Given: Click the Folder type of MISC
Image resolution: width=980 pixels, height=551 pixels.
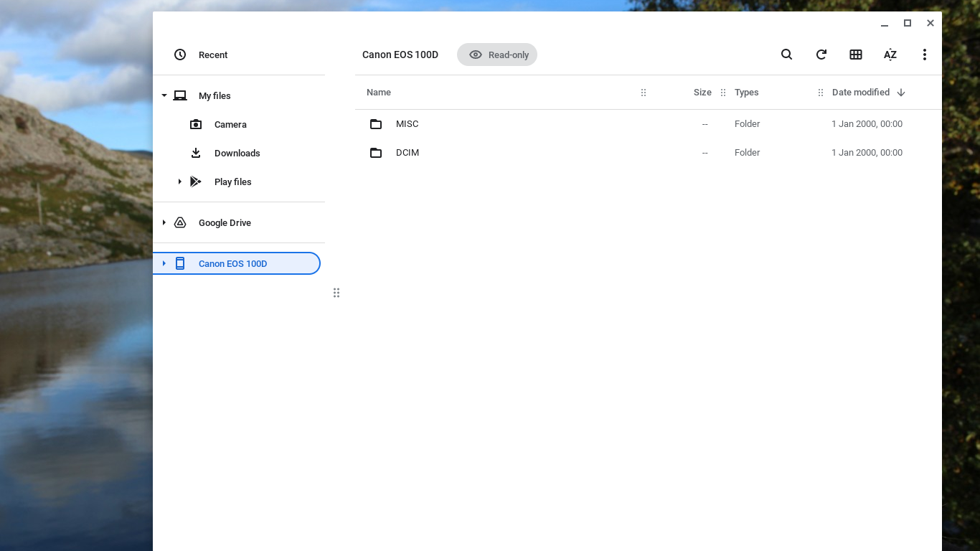Looking at the screenshot, I should click(x=747, y=124).
